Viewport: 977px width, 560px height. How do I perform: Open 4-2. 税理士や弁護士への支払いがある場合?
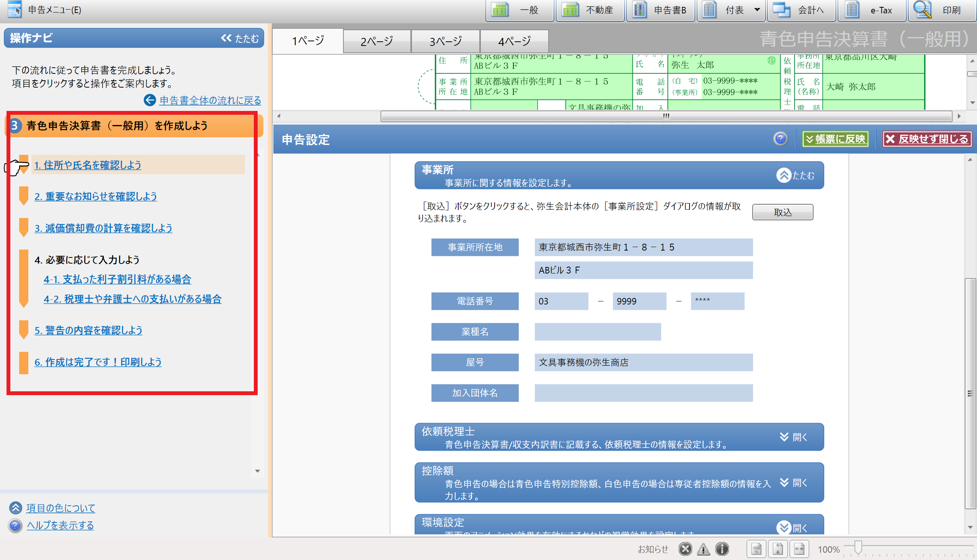(x=132, y=299)
